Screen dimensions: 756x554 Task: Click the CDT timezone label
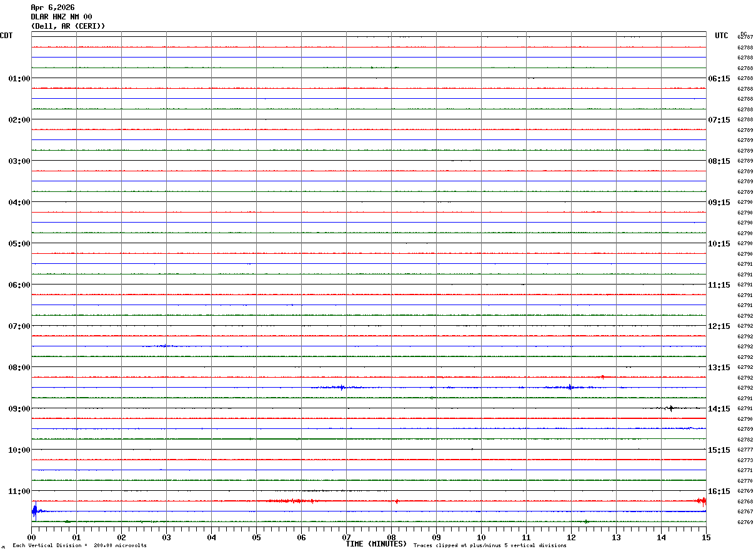(6, 36)
